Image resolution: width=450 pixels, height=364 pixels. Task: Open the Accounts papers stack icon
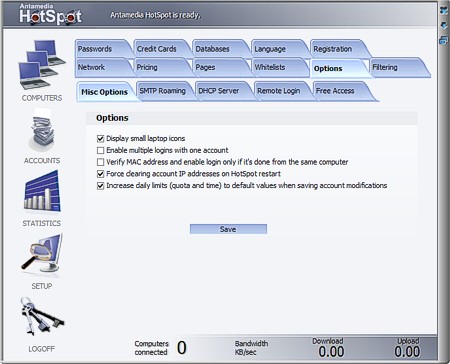coord(42,131)
